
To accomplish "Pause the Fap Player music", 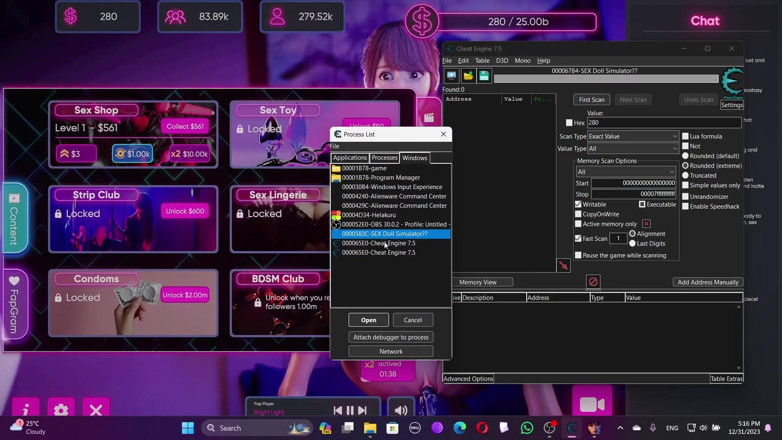I will point(350,410).
